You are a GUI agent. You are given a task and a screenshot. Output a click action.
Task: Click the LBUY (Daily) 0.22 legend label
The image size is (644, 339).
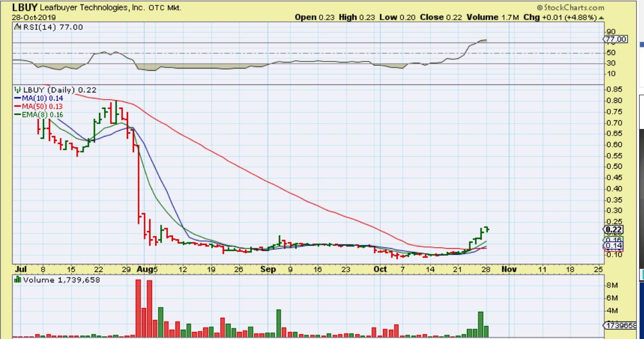(59, 90)
